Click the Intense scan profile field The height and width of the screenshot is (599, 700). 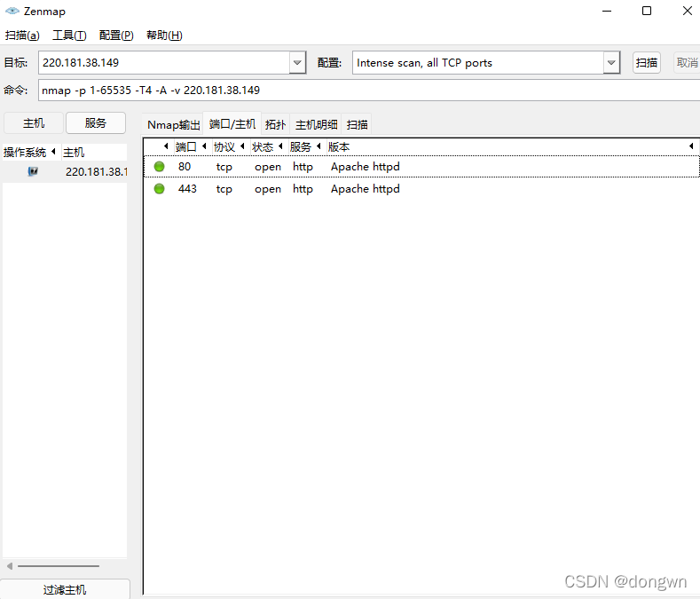[x=477, y=63]
